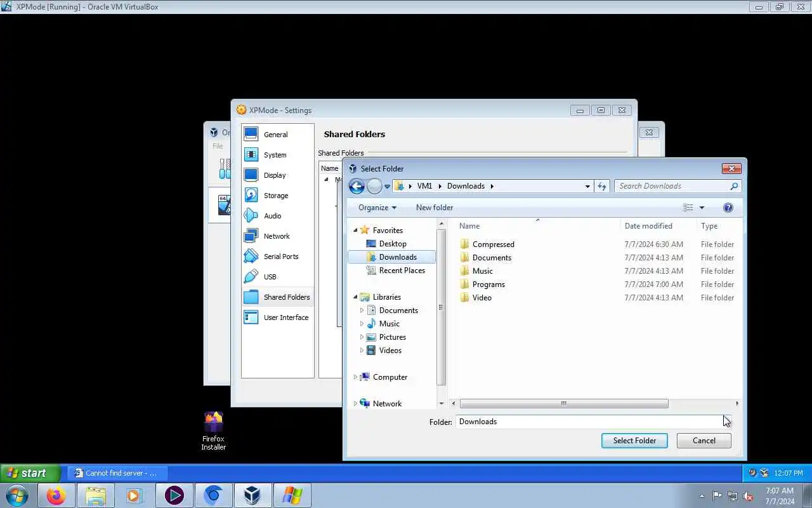Open Windows Media Player from the taskbar

click(x=134, y=495)
